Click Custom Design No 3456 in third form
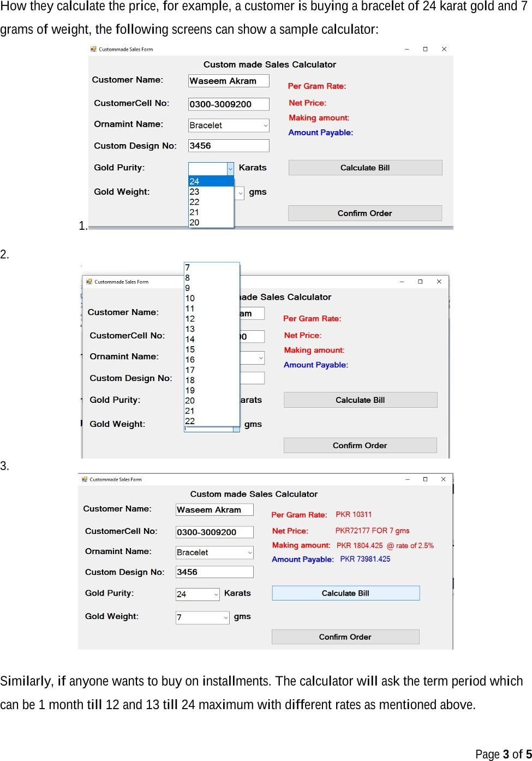Image resolution: width=532 pixels, height=761 pixels. coord(214,572)
